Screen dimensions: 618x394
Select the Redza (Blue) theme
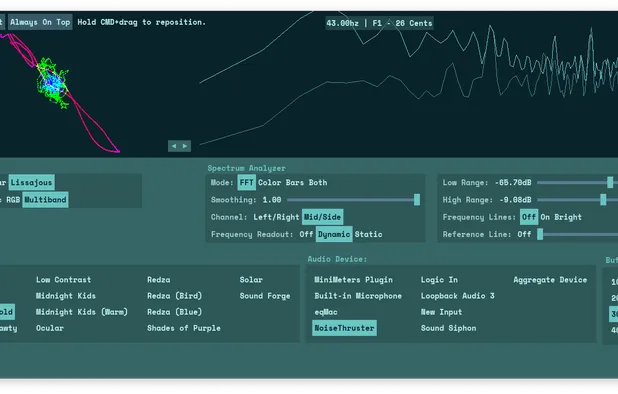(x=175, y=312)
